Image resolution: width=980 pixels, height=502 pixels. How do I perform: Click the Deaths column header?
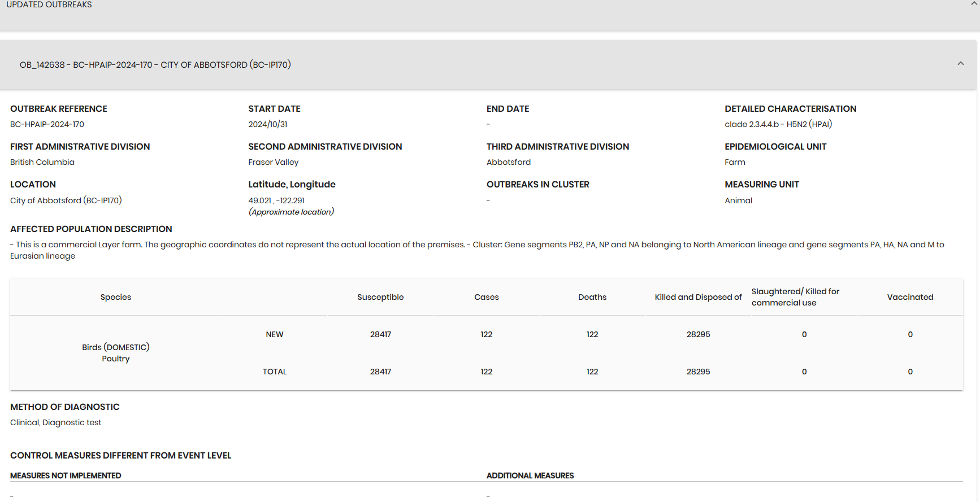coord(592,297)
